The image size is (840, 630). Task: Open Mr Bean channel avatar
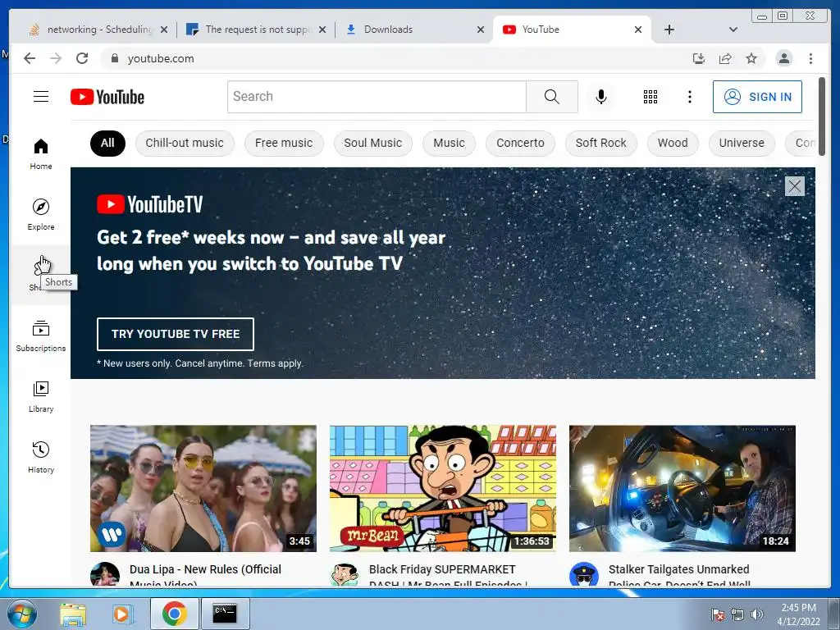(344, 574)
